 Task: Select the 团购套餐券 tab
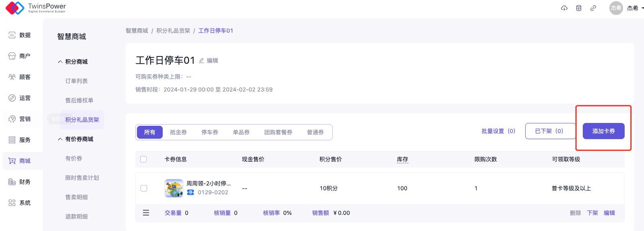tap(278, 132)
